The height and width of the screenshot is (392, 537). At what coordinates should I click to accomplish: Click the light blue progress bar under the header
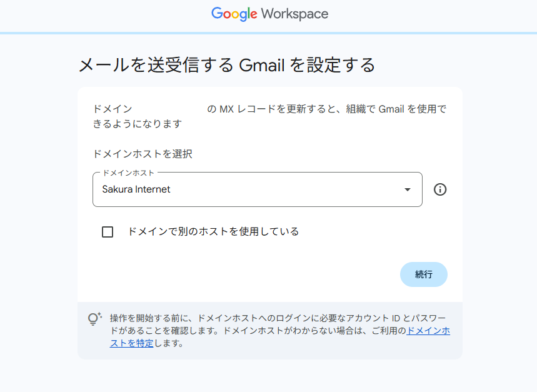click(268, 33)
